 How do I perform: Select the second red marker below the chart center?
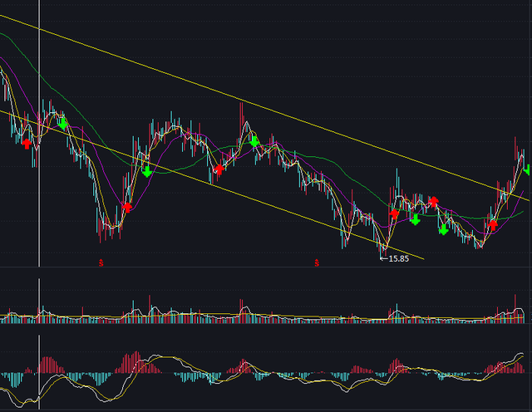(316, 263)
